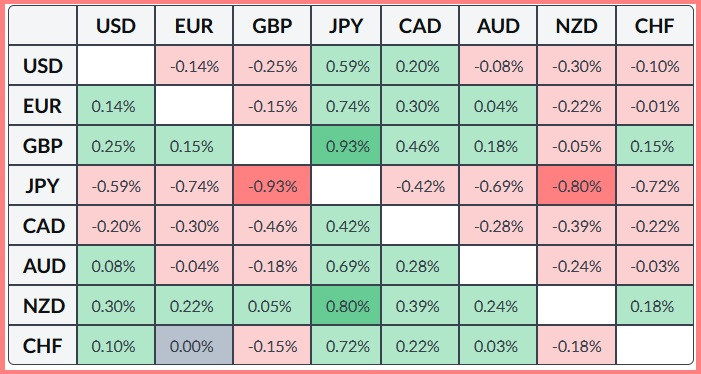701x374 pixels.
Task: Click the JPY/NZD -0.80% cell
Action: tap(577, 186)
